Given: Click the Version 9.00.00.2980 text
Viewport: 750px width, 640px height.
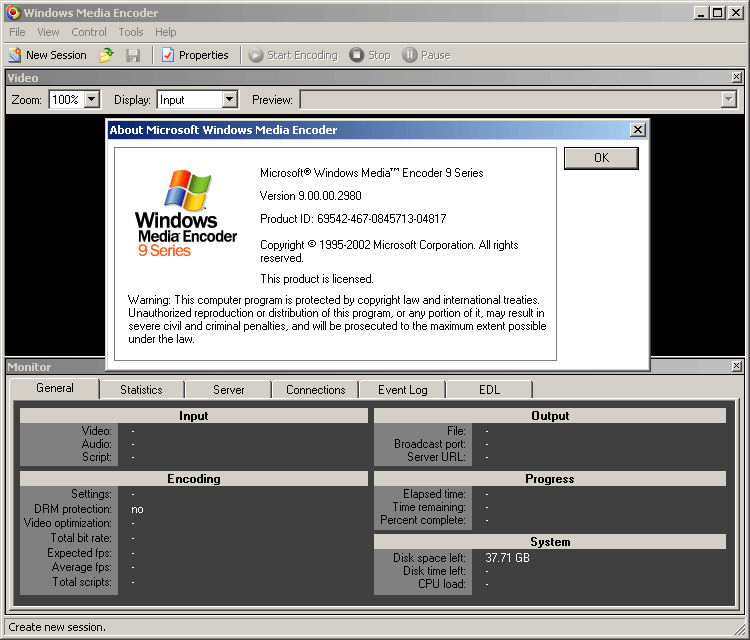Looking at the screenshot, I should coord(310,196).
